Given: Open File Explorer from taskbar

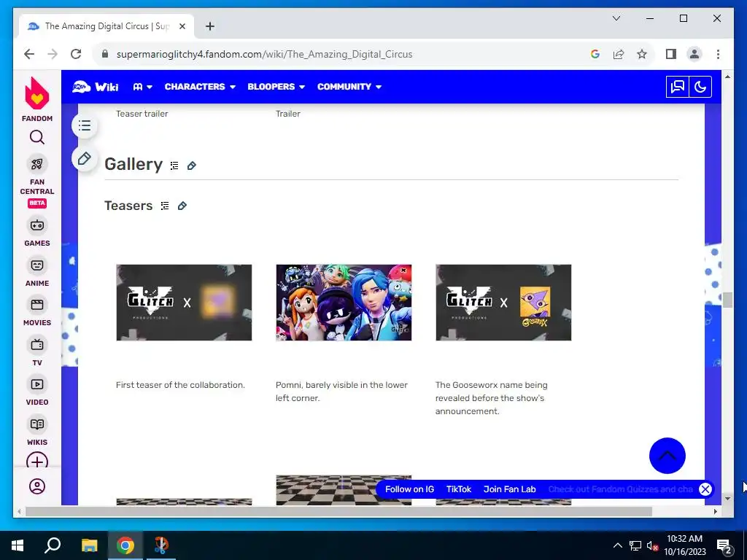Looking at the screenshot, I should pos(89,545).
